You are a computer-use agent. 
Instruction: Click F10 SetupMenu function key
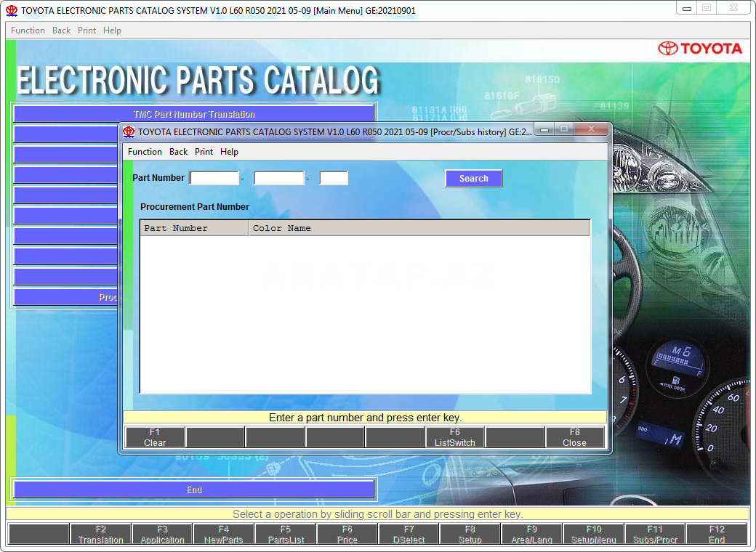click(x=593, y=534)
